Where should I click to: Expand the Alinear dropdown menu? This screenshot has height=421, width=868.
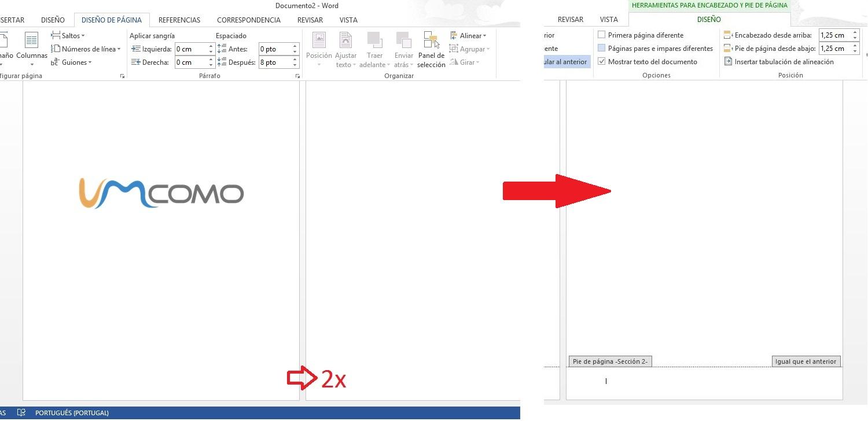pyautogui.click(x=469, y=36)
